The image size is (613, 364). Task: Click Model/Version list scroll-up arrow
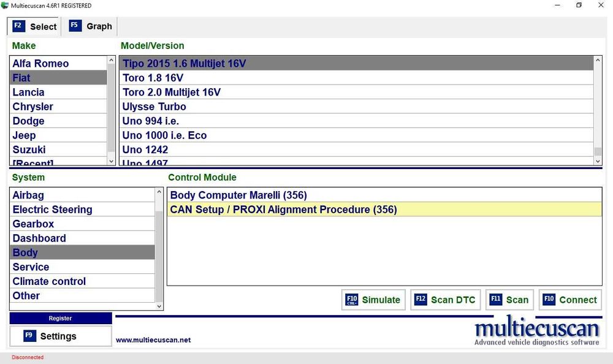(x=597, y=60)
